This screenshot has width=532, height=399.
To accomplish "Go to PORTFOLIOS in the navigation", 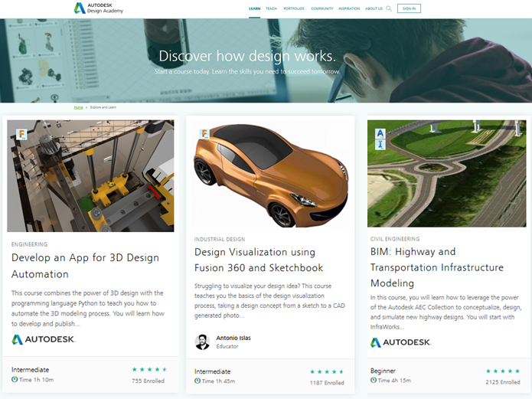I will pos(294,8).
